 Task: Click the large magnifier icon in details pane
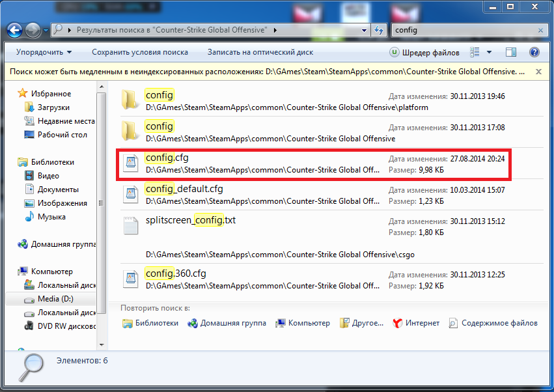[31, 367]
